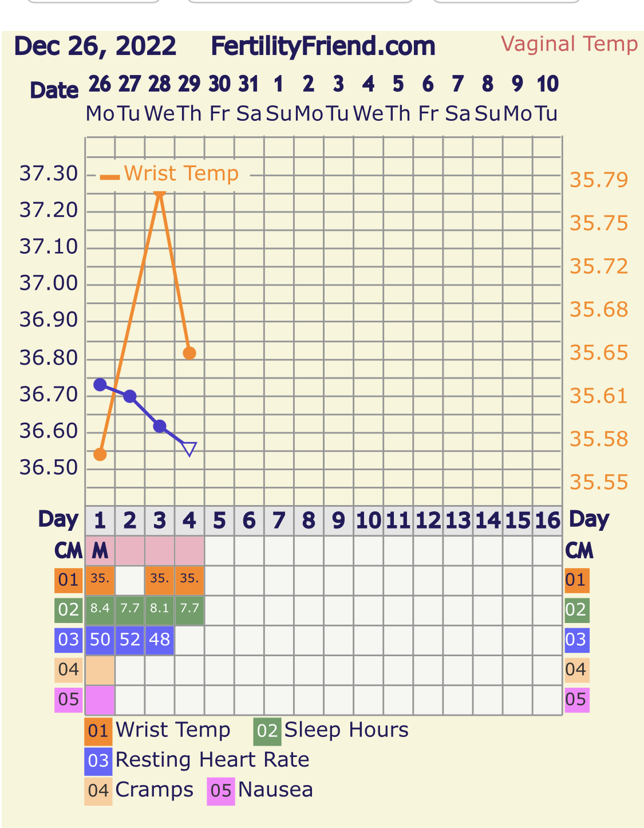Click the M menstruation marker on day 1
The height and width of the screenshot is (828, 644).
click(x=100, y=551)
